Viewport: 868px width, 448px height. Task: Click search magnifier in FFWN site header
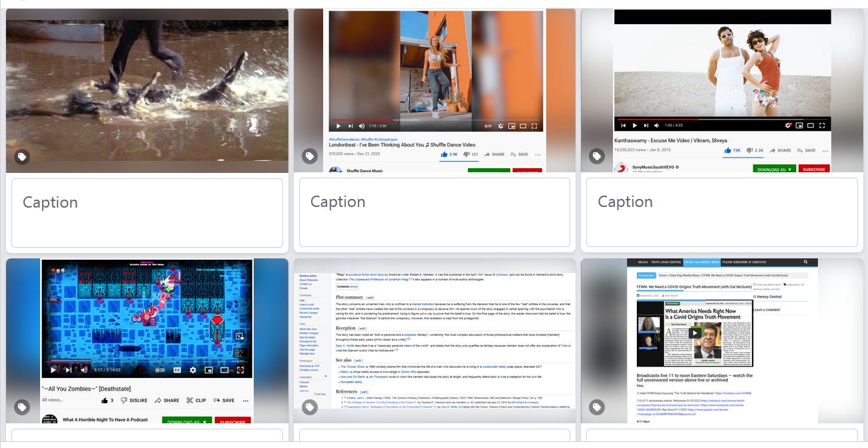(x=806, y=262)
